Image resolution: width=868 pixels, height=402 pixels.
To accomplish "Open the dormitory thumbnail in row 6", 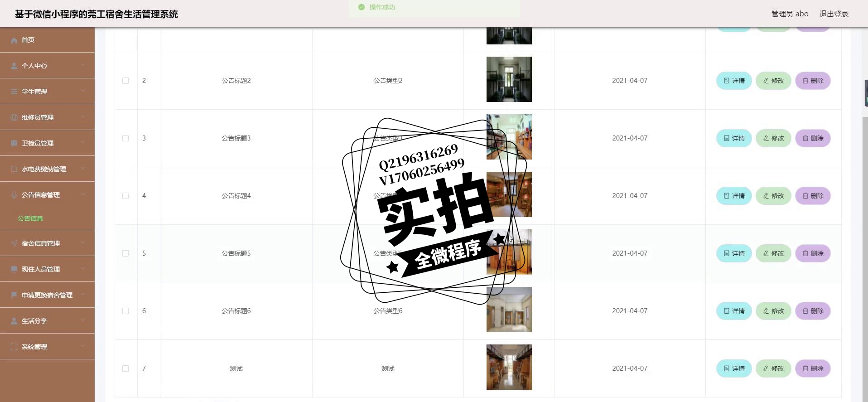I will click(x=509, y=310).
